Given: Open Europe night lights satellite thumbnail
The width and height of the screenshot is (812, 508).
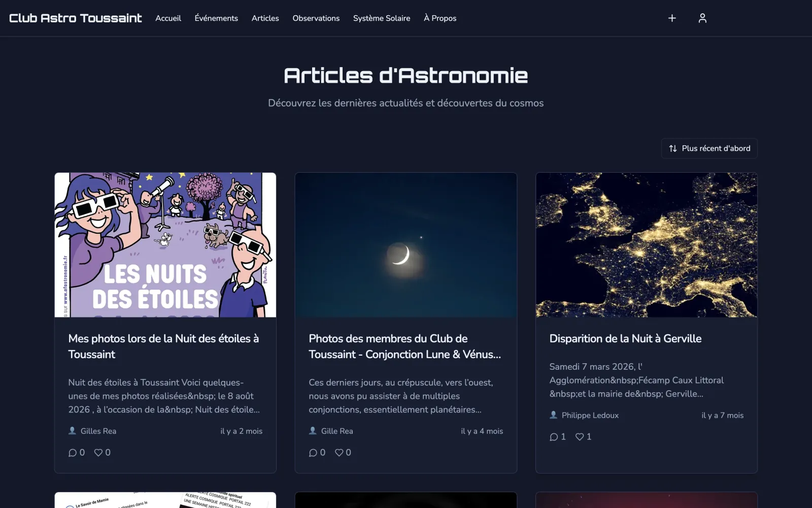Looking at the screenshot, I should [x=647, y=245].
